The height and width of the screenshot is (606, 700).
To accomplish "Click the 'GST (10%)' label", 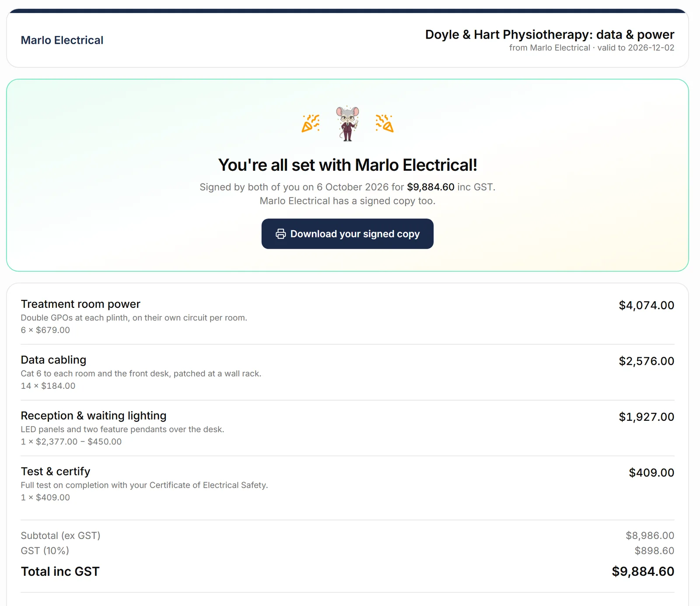I will click(x=45, y=551).
